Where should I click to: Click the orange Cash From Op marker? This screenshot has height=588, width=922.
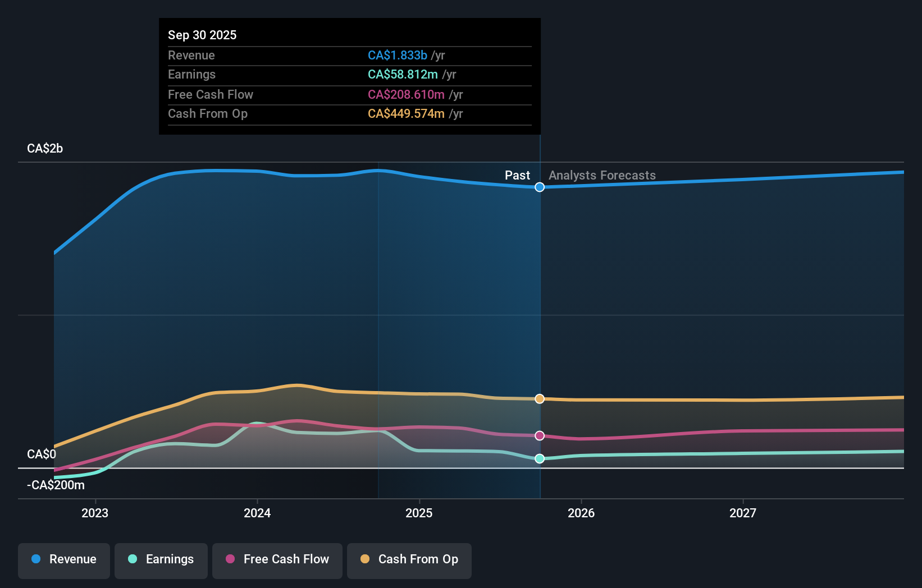(x=540, y=398)
